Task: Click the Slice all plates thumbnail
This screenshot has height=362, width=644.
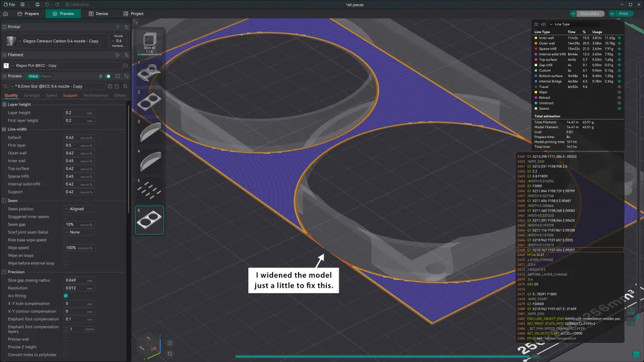Action: pos(149,42)
